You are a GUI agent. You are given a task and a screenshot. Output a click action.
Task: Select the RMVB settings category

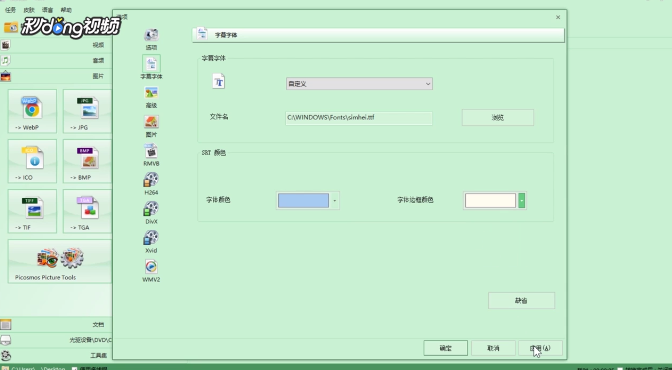(x=151, y=155)
